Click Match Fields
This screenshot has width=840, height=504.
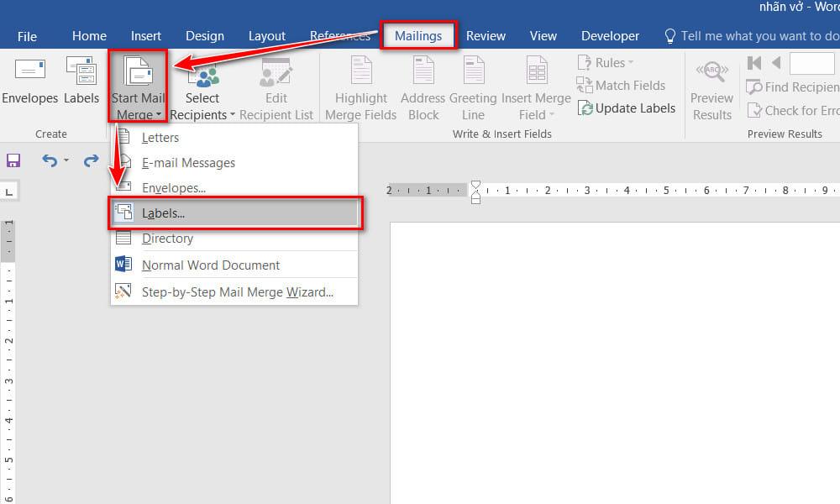(x=621, y=85)
